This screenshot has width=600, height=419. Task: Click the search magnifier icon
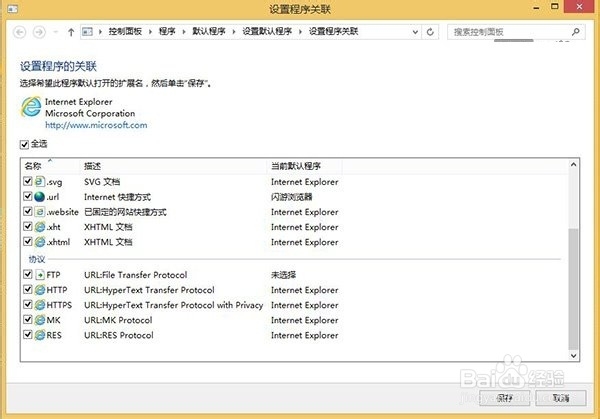tap(576, 32)
